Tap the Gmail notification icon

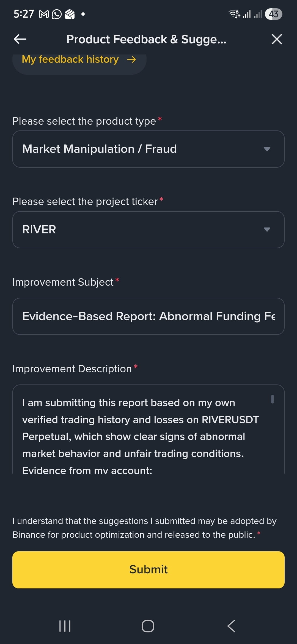tap(44, 14)
